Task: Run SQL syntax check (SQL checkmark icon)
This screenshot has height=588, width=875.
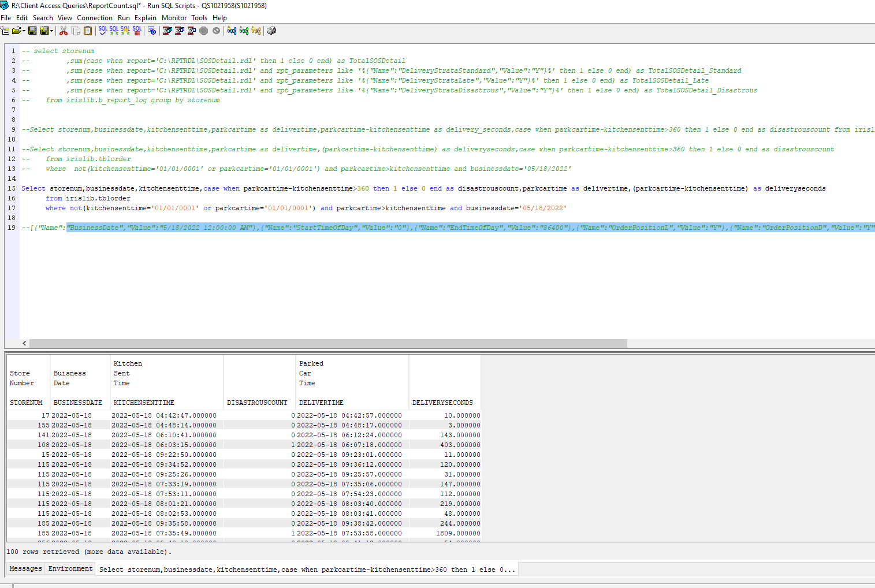Action: coord(103,31)
